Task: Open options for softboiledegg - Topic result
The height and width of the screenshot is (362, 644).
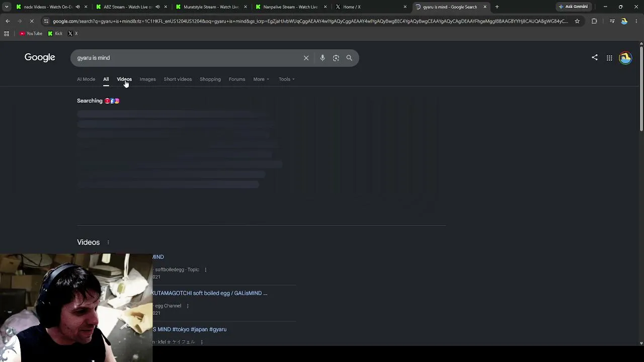Action: 205,269
